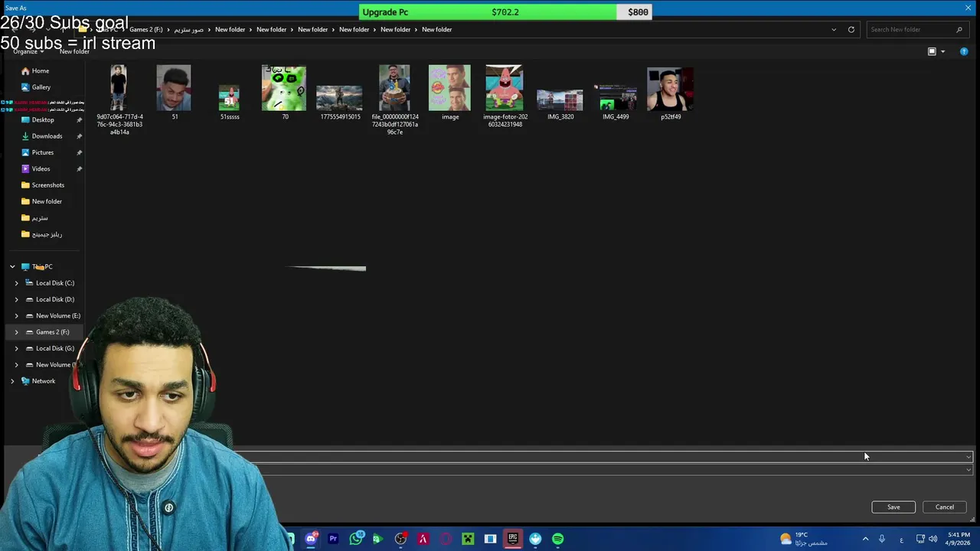The width and height of the screenshot is (980, 551).
Task: Open WhatsApp from the taskbar
Action: point(356,539)
